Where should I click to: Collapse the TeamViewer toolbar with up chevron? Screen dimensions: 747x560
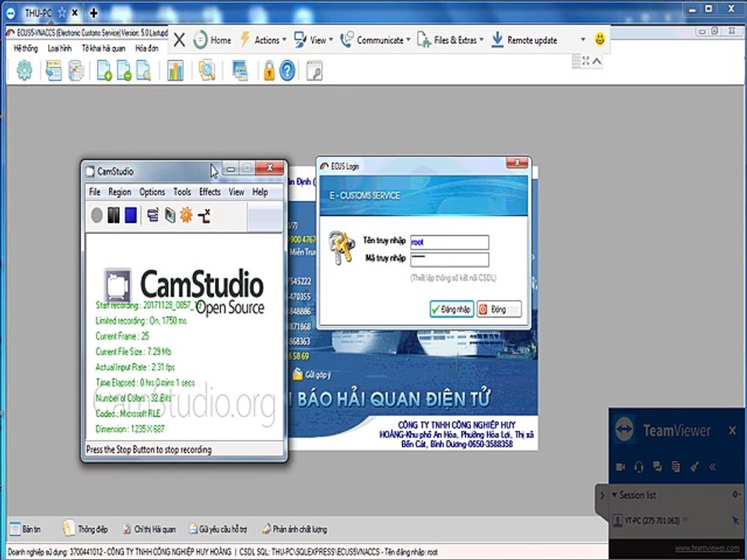coord(597,61)
